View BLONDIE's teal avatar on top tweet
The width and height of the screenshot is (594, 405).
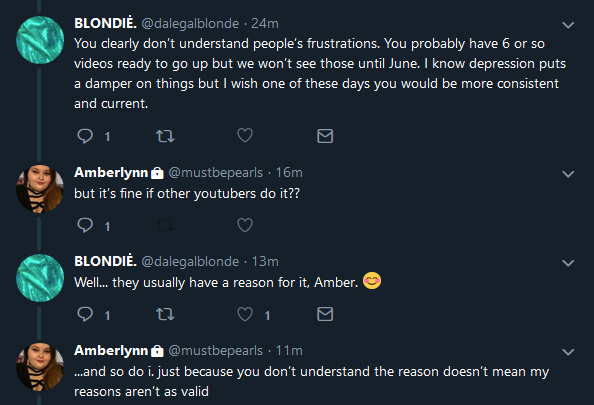[x=40, y=40]
